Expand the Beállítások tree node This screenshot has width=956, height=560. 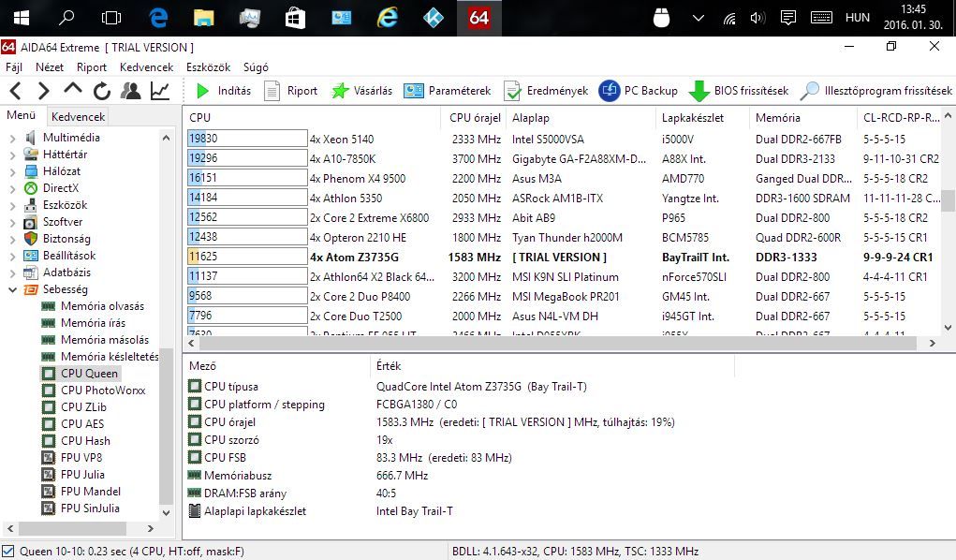13,257
